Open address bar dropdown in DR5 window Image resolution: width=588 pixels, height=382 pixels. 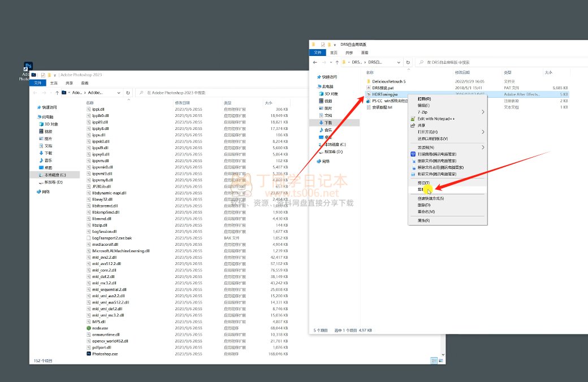(x=400, y=62)
